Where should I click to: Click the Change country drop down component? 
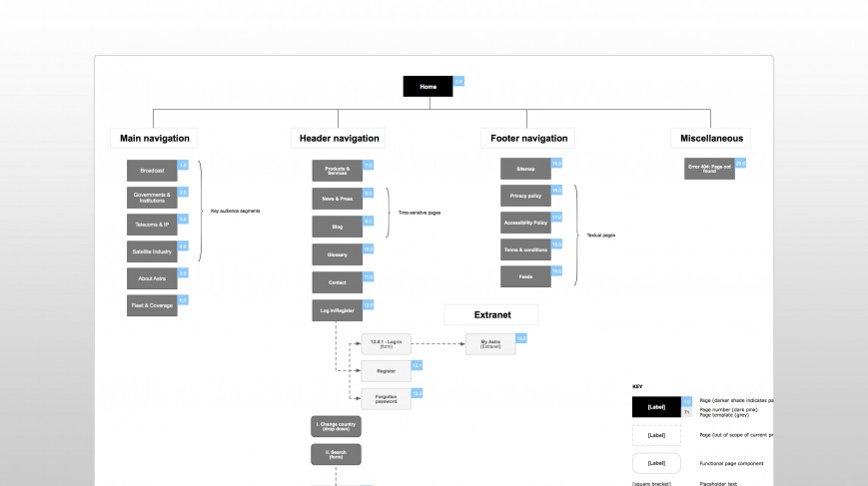point(336,426)
